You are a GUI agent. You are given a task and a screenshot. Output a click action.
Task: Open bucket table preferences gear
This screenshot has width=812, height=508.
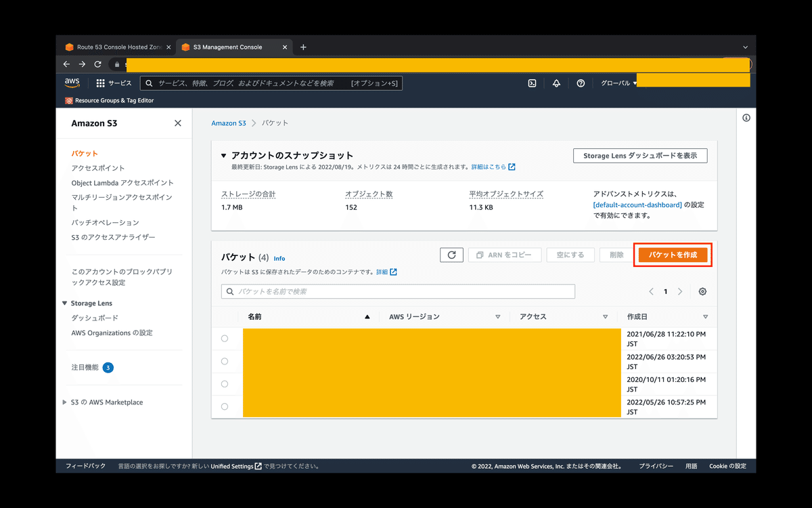702,291
